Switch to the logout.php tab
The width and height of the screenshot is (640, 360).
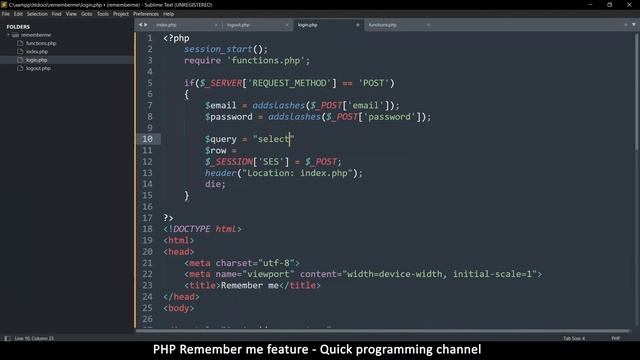(238, 25)
